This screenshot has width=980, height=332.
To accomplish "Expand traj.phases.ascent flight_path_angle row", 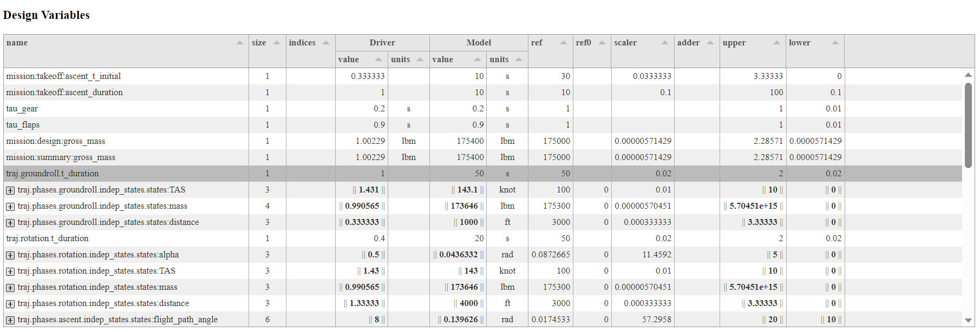I will point(10,320).
